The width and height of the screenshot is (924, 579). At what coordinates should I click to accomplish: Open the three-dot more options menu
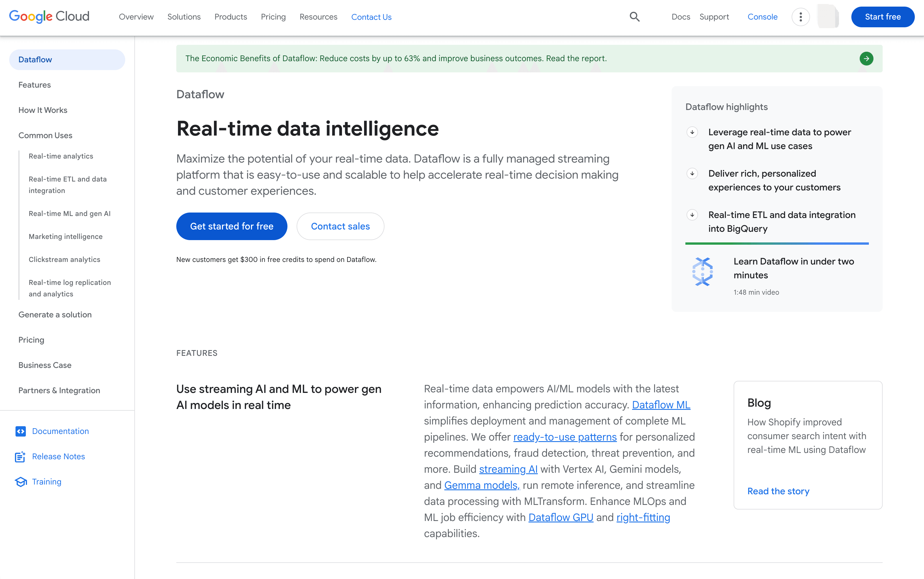800,17
